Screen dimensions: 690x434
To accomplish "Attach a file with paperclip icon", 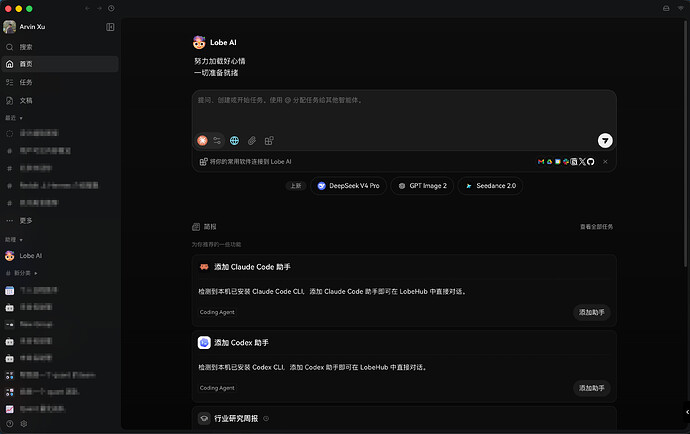I will pyautogui.click(x=252, y=140).
